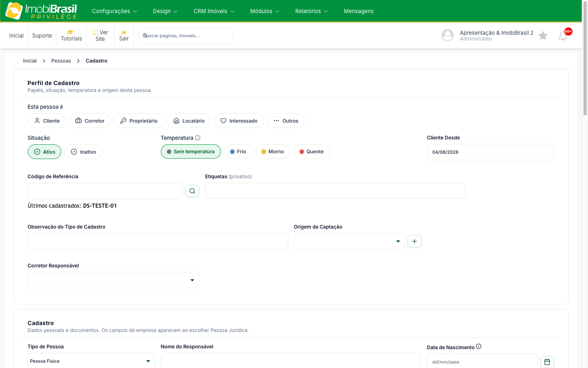Click the search magnifier beside Código de Referência

point(192,191)
